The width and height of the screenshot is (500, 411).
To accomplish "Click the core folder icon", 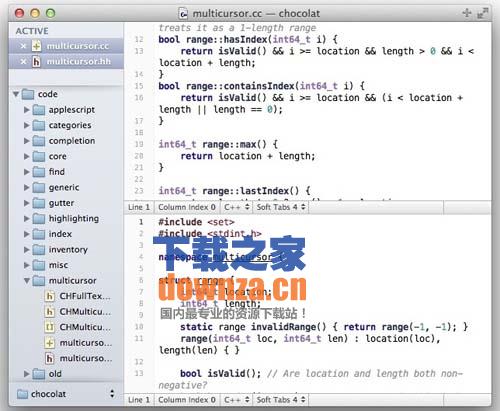I will click(39, 156).
